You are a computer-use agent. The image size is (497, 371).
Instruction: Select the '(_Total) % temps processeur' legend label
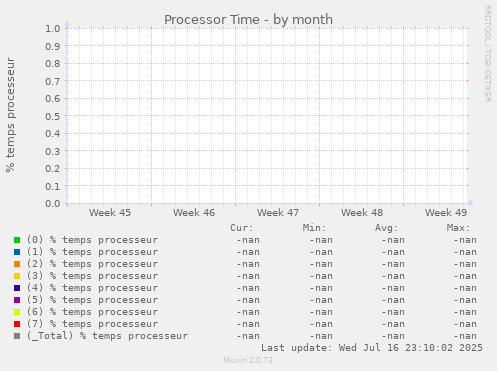click(107, 336)
